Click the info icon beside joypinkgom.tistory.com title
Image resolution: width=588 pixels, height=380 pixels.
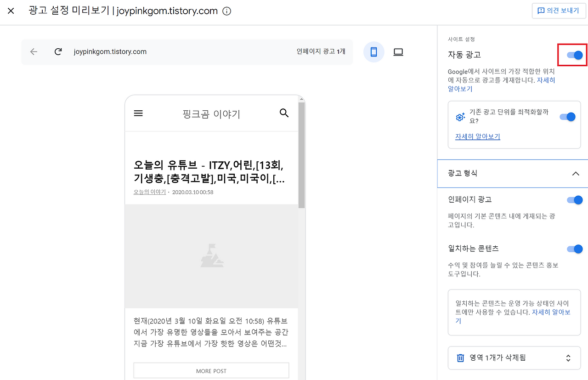pos(226,11)
